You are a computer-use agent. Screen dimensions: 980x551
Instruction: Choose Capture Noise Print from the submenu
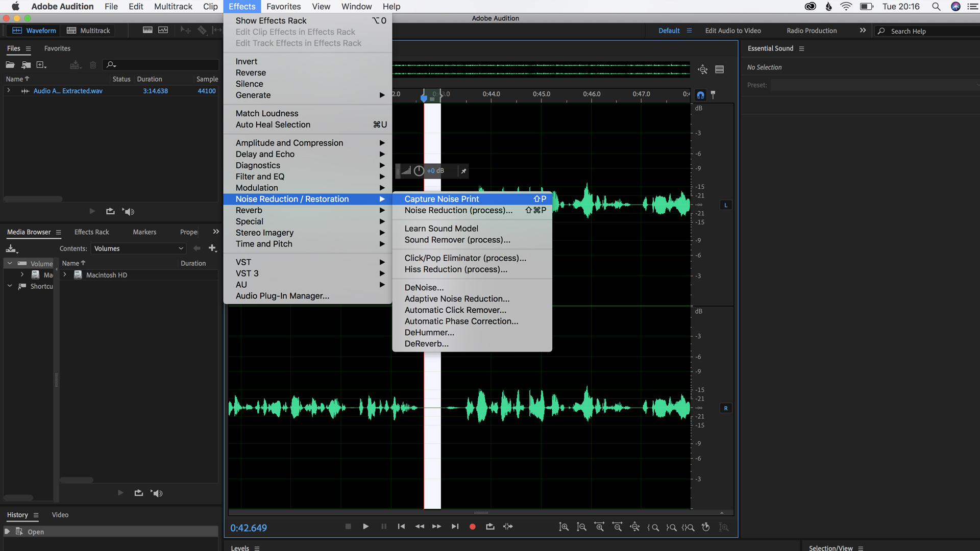(441, 199)
